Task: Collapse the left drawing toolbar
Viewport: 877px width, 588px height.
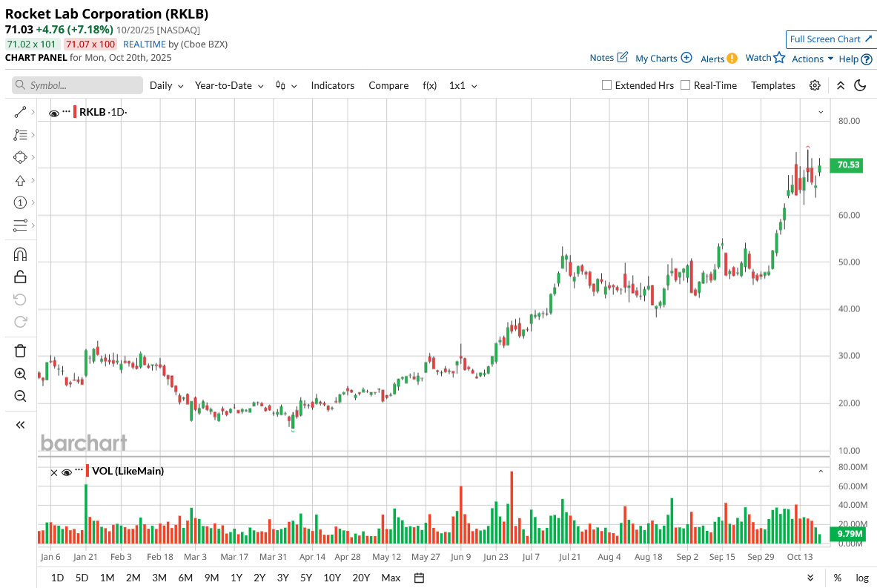Action: tap(20, 425)
